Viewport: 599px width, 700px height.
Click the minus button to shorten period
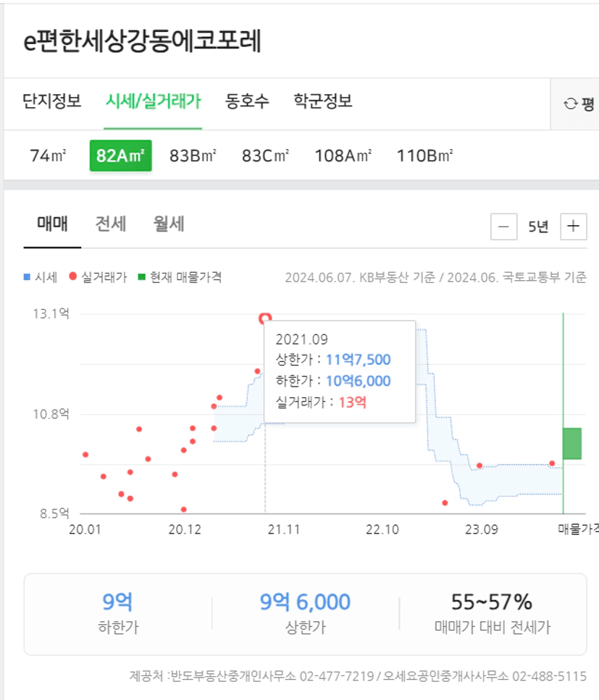coord(503,227)
